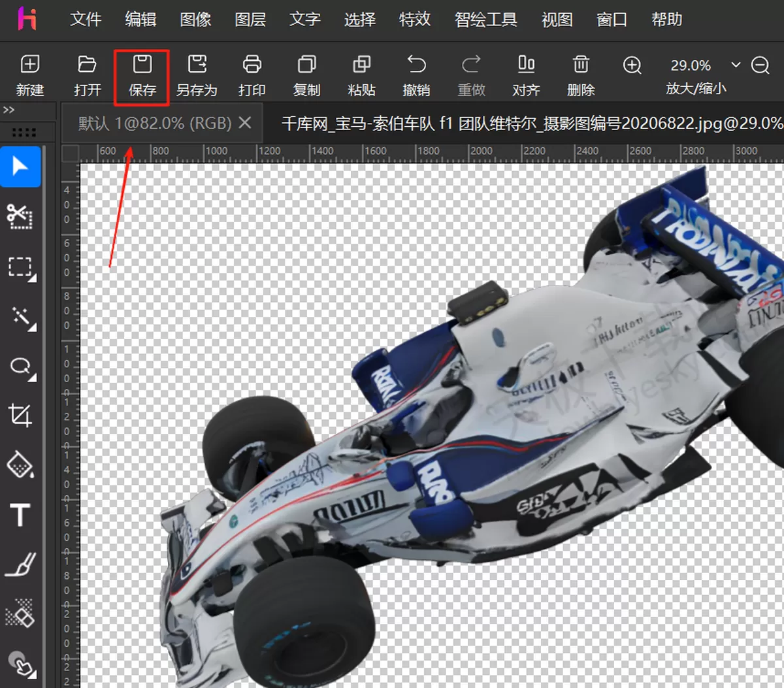Open the 图层 menu
The image size is (784, 688).
(x=250, y=20)
